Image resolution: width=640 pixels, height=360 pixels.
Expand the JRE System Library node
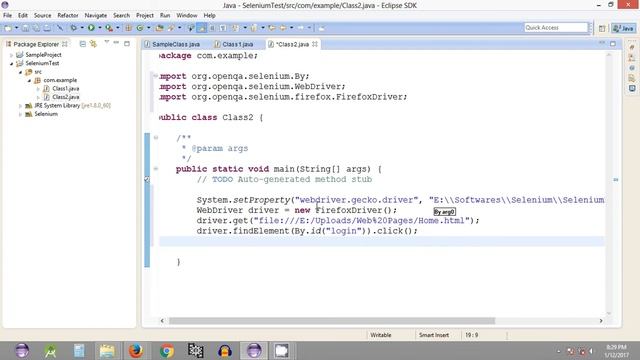click(20, 106)
